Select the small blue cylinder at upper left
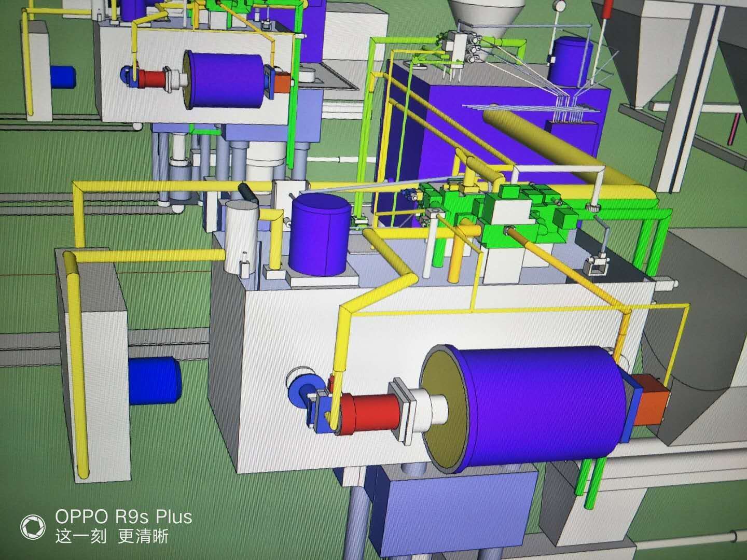The width and height of the screenshot is (747, 560). point(63,76)
